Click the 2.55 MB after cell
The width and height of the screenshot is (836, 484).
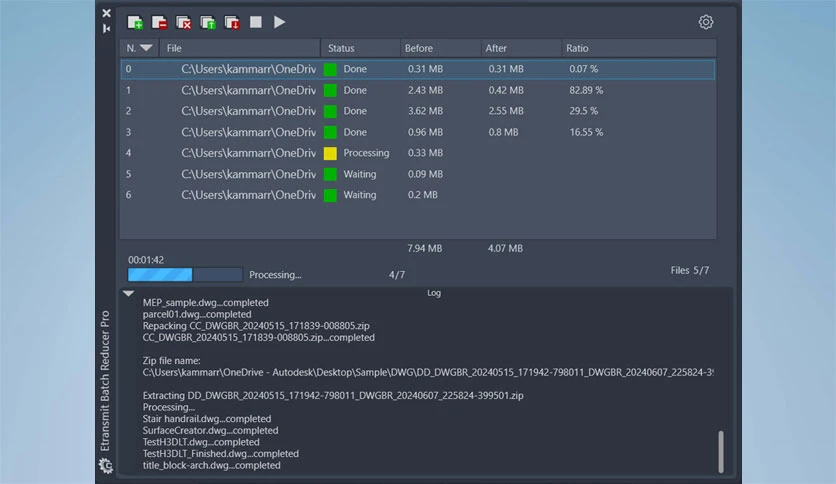[x=505, y=111]
